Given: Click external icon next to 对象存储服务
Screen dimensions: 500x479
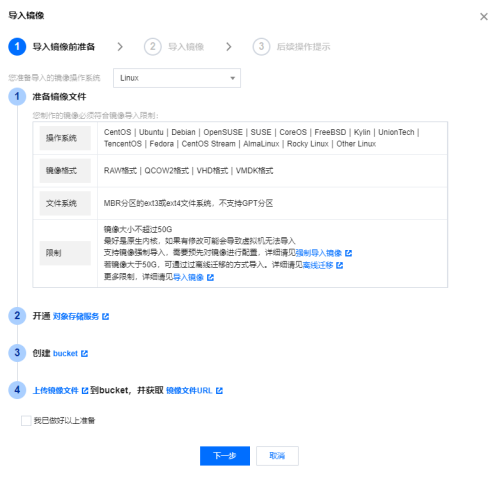Looking at the screenshot, I should coord(106,316).
